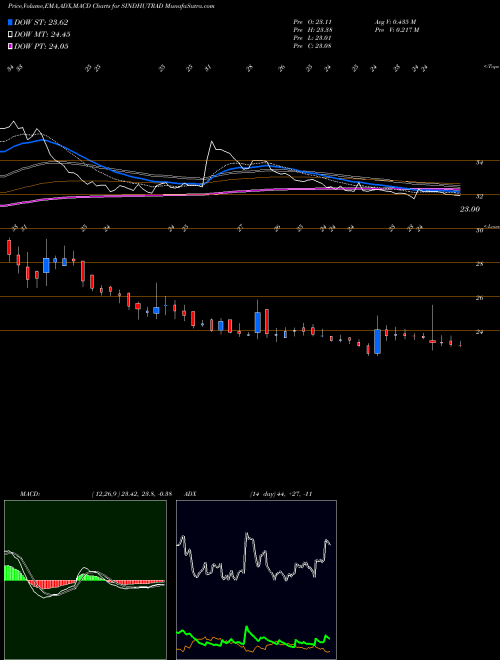Open the ADX indicator chart panel
The height and width of the screenshot is (660, 500).
[256, 580]
